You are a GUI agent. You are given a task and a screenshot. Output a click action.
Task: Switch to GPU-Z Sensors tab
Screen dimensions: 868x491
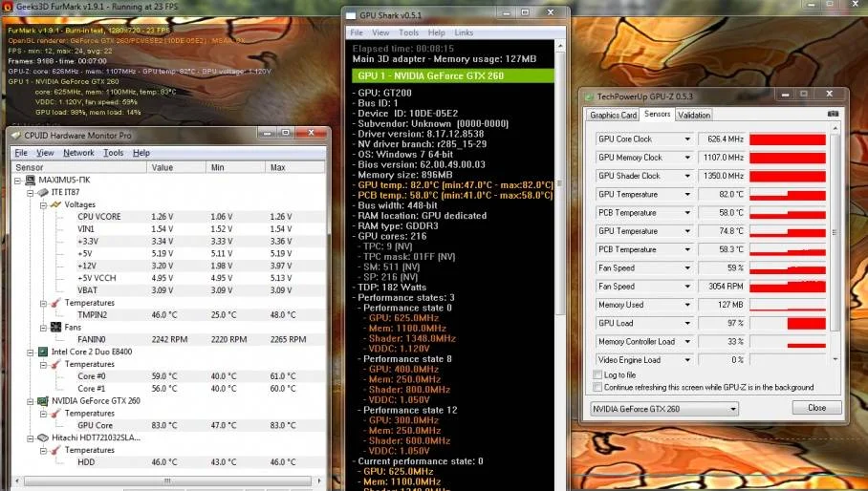coord(657,114)
